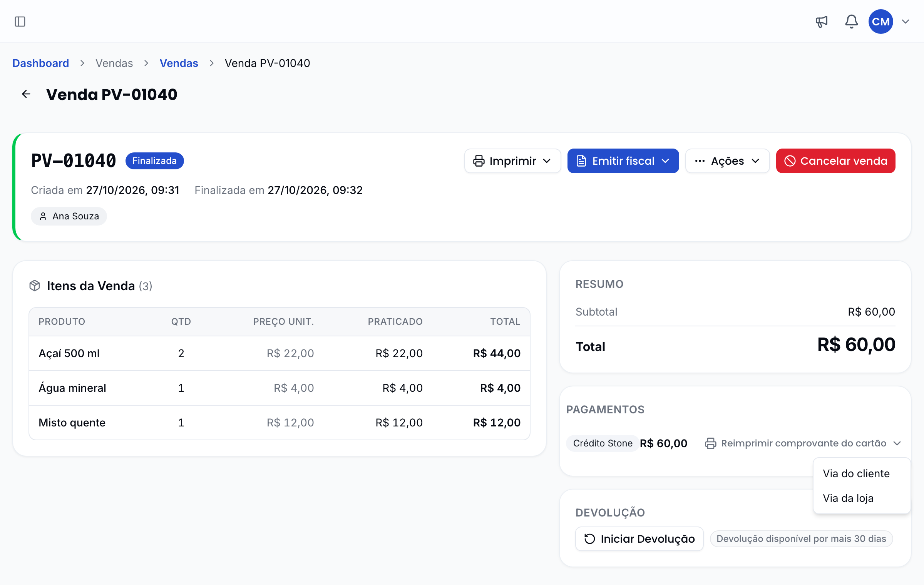Image resolution: width=924 pixels, height=585 pixels.
Task: Click the PREÇO UNIT. column header
Action: [x=283, y=322]
